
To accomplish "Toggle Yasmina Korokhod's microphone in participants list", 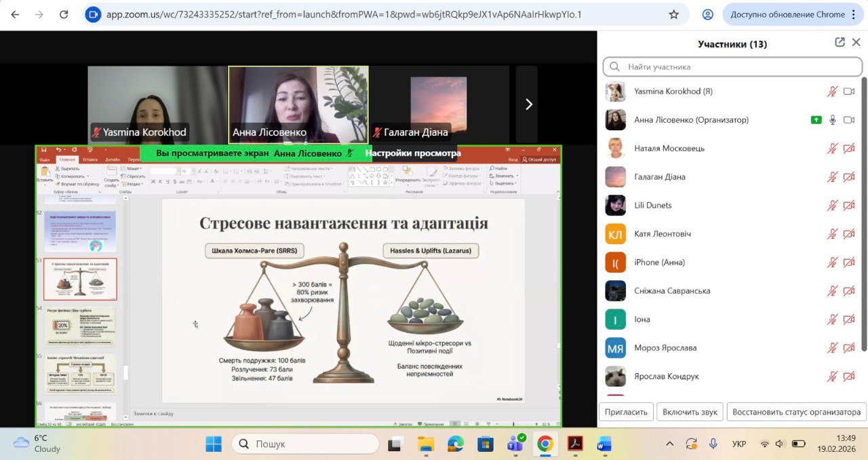I will (832, 92).
